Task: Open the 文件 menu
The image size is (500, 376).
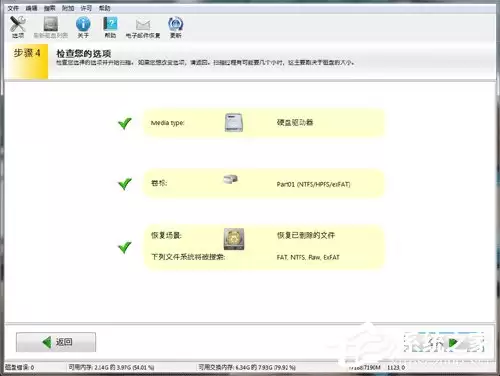Action: tap(13, 8)
